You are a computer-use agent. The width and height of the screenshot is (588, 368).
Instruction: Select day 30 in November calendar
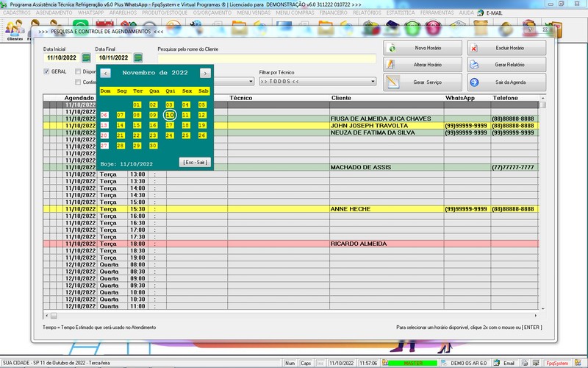click(x=153, y=146)
